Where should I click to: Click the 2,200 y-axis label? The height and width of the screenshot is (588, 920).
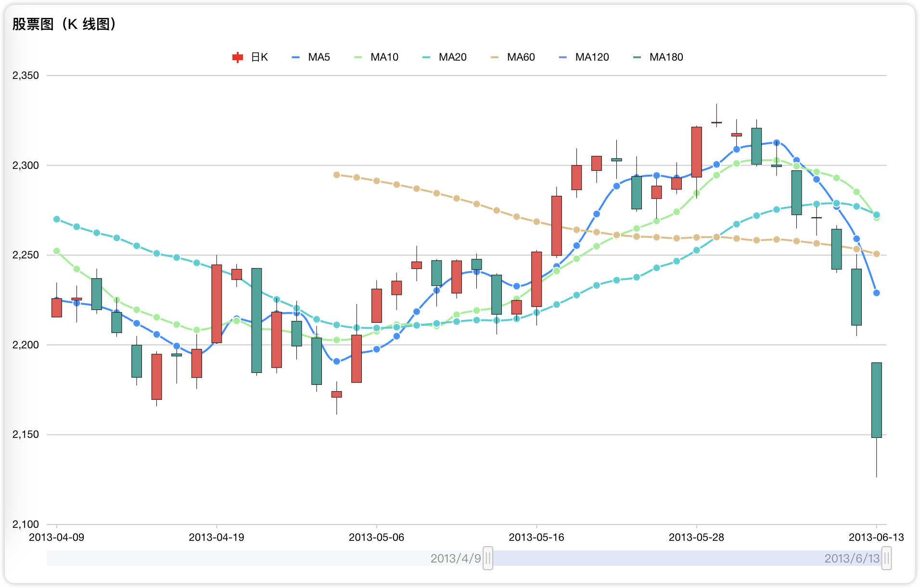[26, 345]
